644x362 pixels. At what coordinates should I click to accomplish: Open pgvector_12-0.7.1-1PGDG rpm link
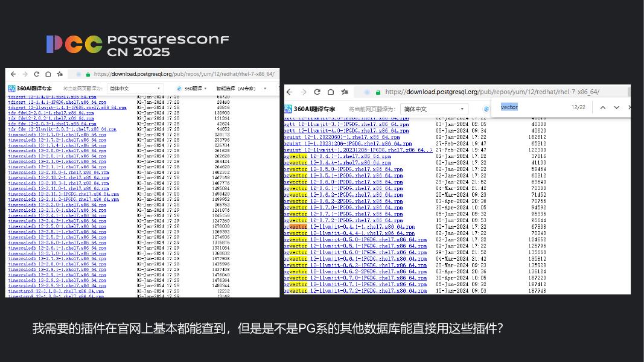point(343,214)
